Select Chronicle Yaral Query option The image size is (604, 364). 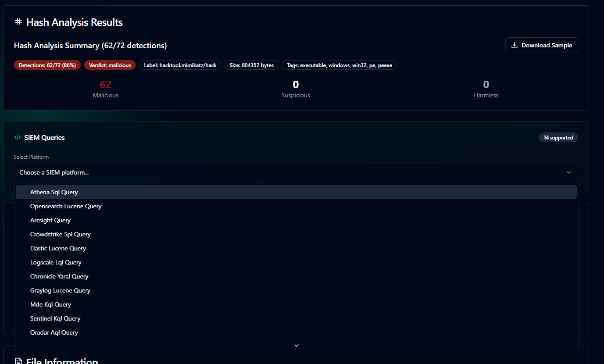pyautogui.click(x=297, y=276)
